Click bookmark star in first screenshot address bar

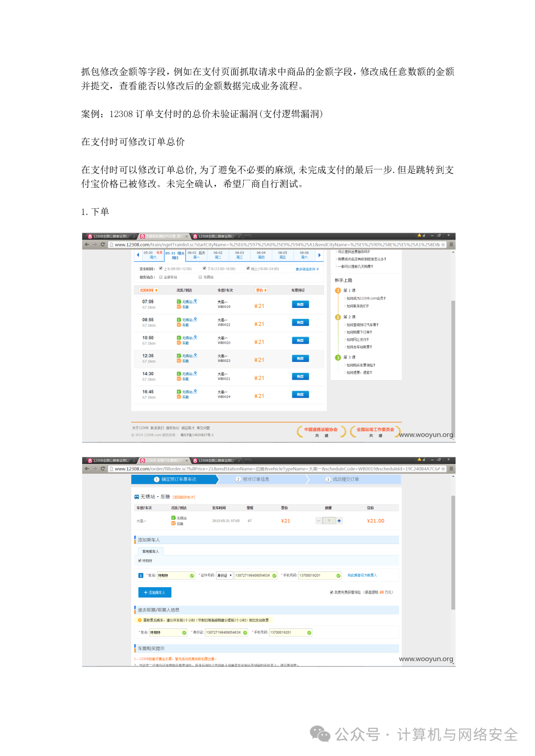[x=443, y=245]
